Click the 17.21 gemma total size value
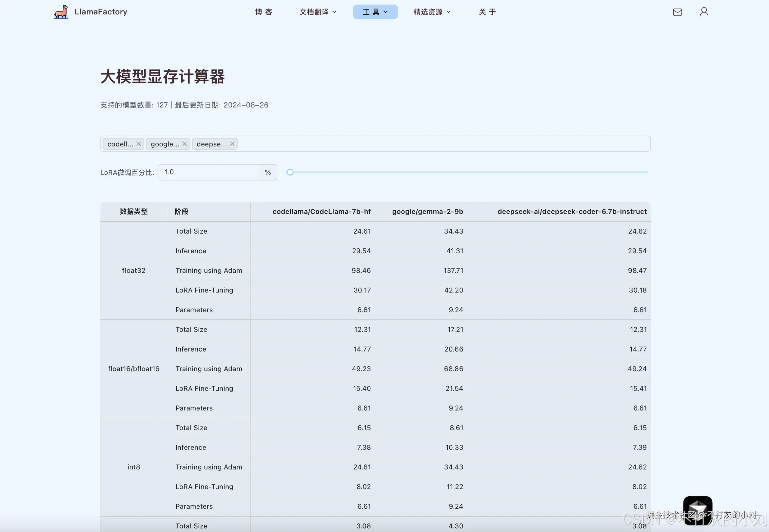Image resolution: width=769 pixels, height=532 pixels. point(455,330)
